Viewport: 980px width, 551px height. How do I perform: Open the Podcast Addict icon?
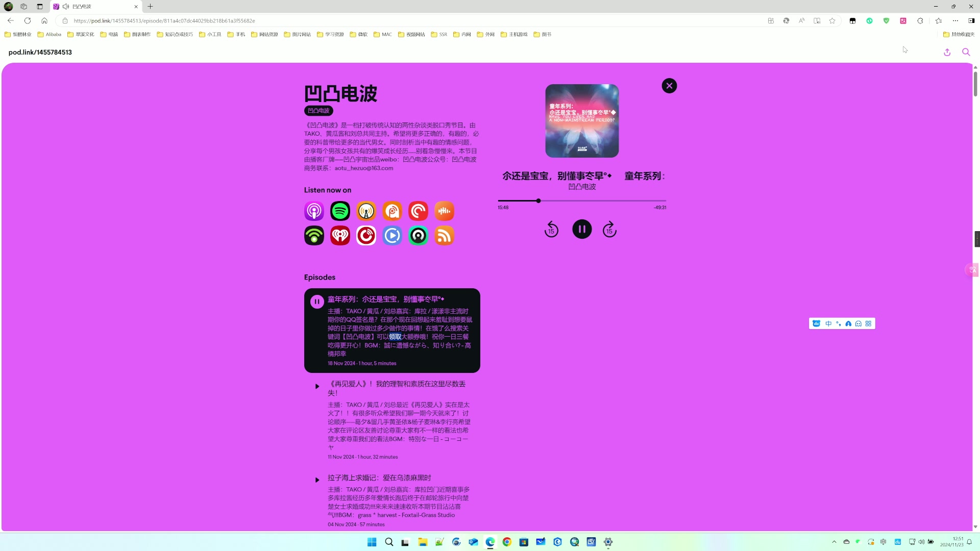pos(392,211)
